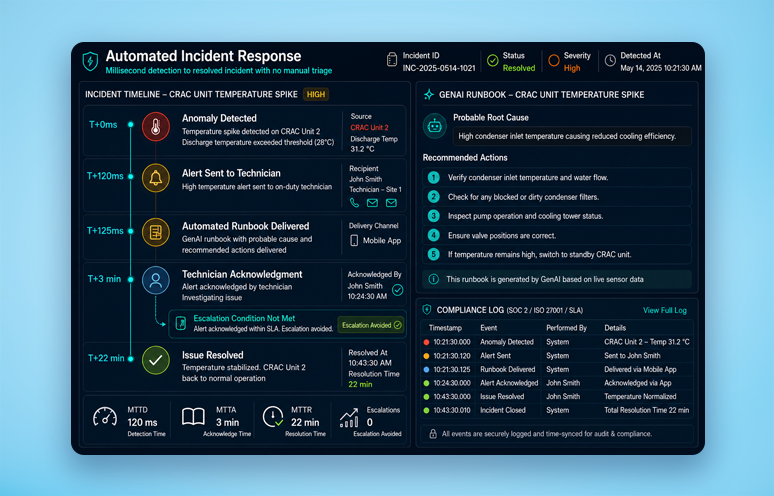Image resolution: width=774 pixels, height=496 pixels.
Task: Click the INC-2025-0514-1021 incident ID text
Action: (x=439, y=68)
